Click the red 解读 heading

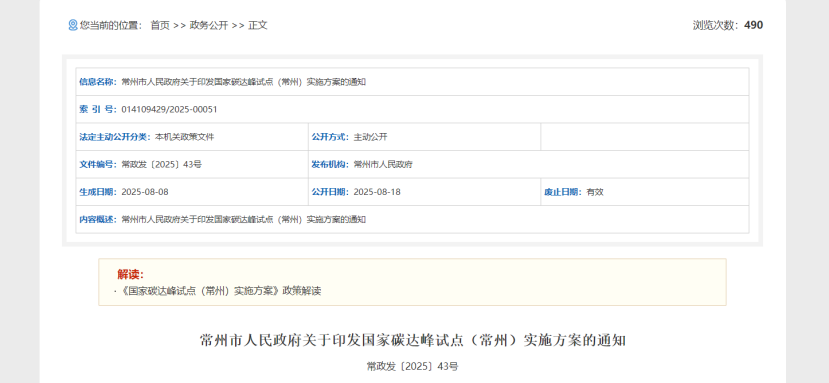[x=131, y=274]
